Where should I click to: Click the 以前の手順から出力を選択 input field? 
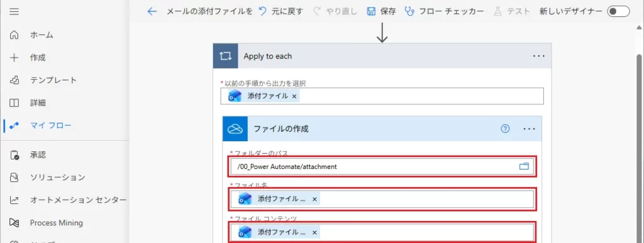[x=382, y=96]
